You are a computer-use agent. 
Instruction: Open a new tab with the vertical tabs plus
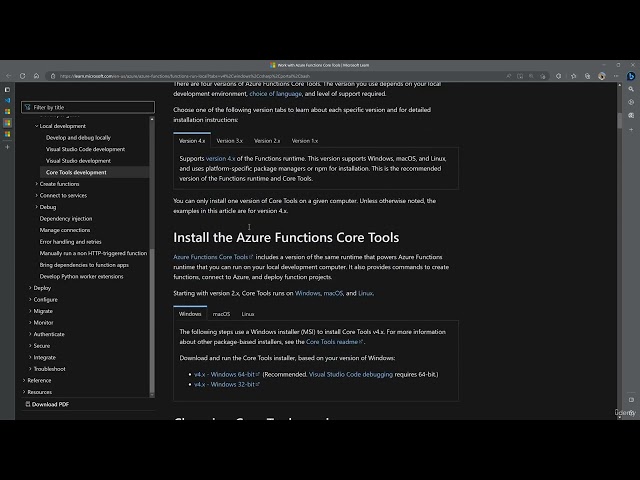(7, 147)
